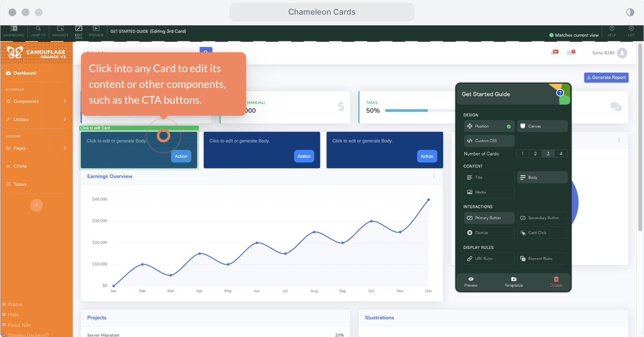Click the Dec data point on the earnings chart

[428, 200]
